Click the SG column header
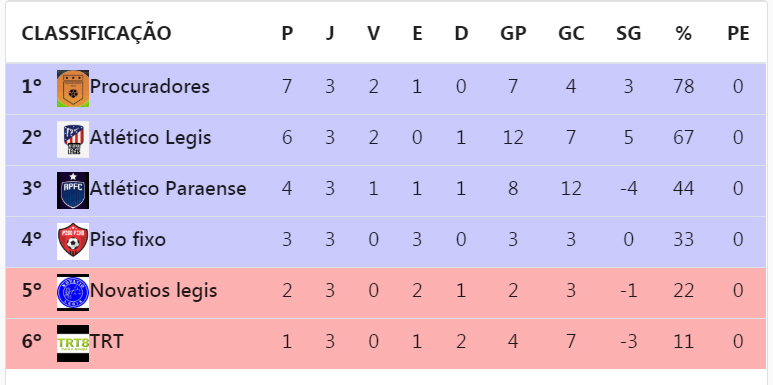773x385 pixels. point(629,34)
